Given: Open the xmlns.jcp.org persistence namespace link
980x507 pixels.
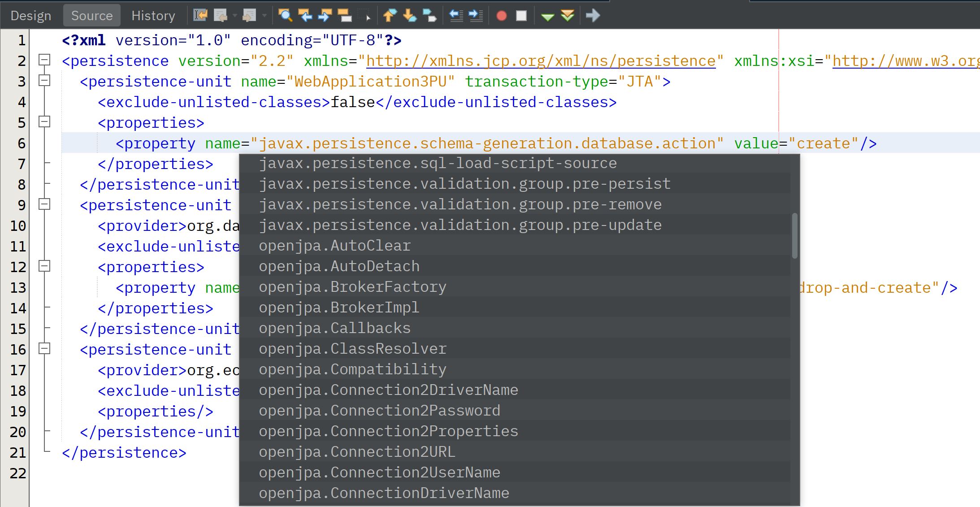Looking at the screenshot, I should click(x=541, y=61).
